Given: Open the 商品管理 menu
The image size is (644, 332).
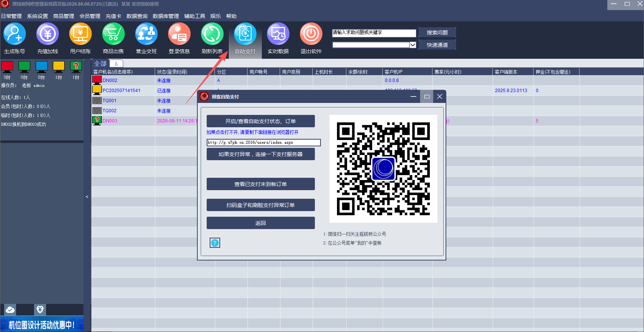Looking at the screenshot, I should click(x=64, y=16).
